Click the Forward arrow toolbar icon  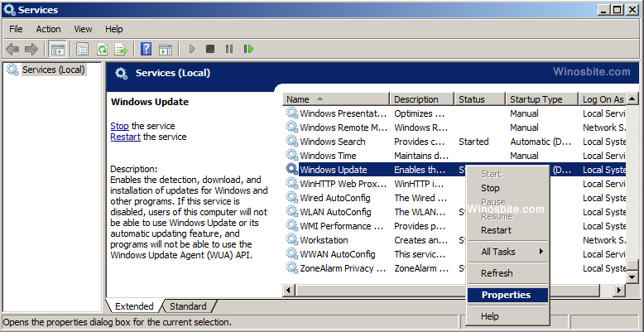(x=31, y=50)
